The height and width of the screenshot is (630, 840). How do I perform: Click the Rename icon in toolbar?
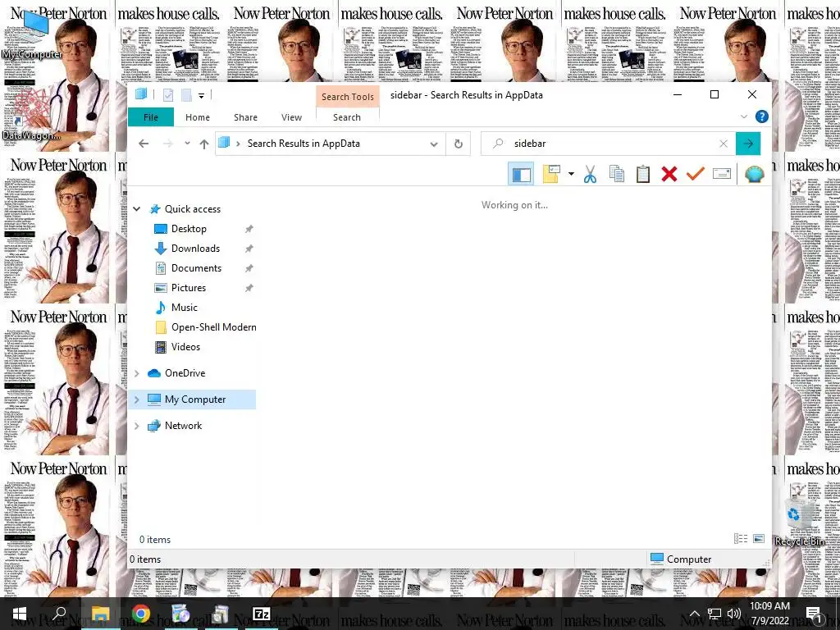click(x=722, y=174)
